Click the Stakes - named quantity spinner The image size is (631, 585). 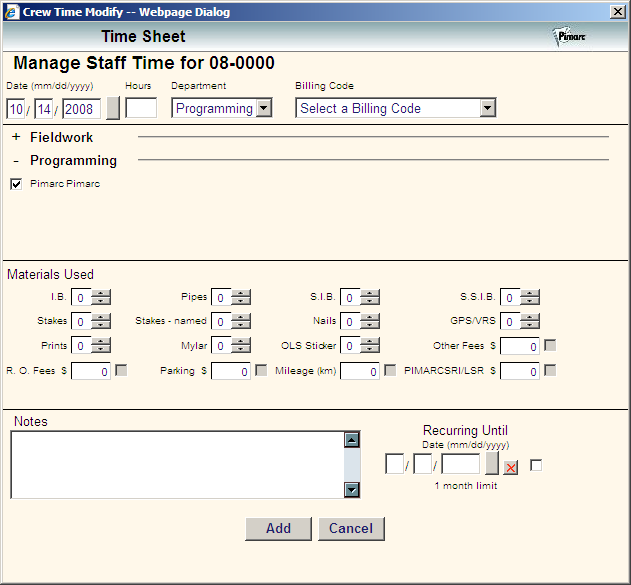(x=241, y=321)
